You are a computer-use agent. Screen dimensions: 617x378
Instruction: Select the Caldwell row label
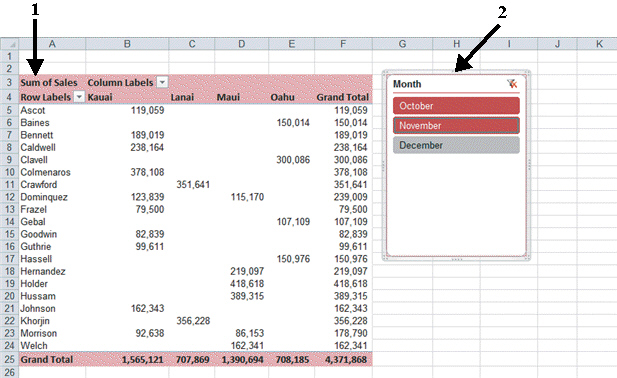(38, 147)
